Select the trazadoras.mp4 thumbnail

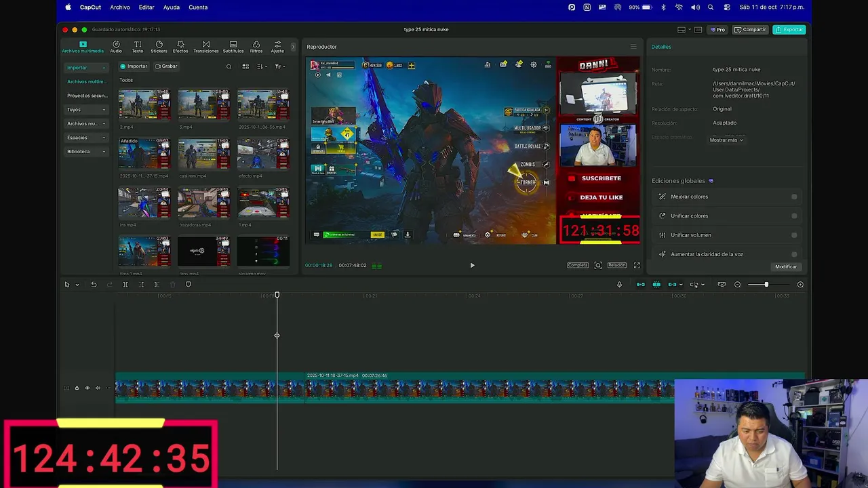coord(204,203)
